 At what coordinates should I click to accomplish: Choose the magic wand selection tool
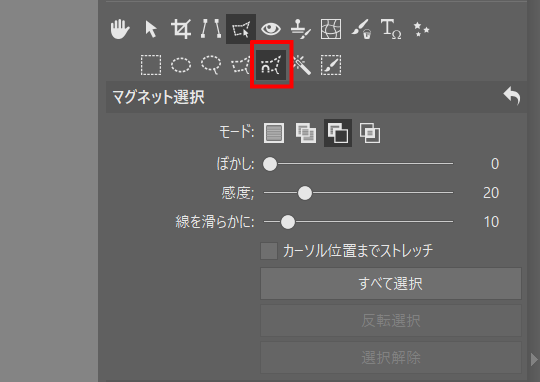[x=301, y=65]
